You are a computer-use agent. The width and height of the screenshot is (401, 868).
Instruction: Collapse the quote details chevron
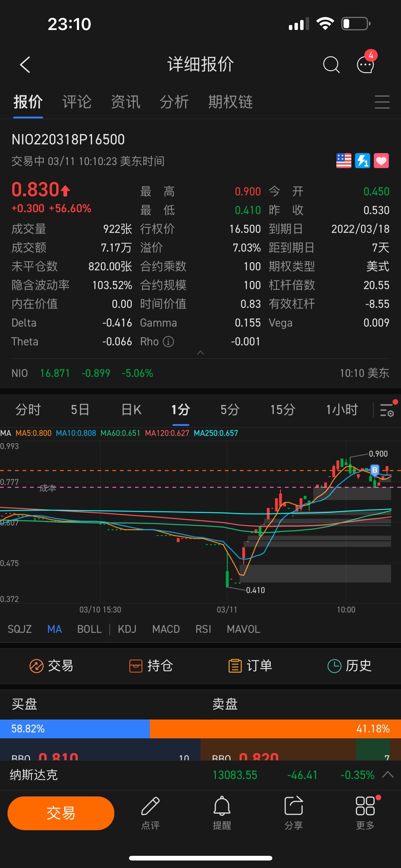[x=200, y=353]
